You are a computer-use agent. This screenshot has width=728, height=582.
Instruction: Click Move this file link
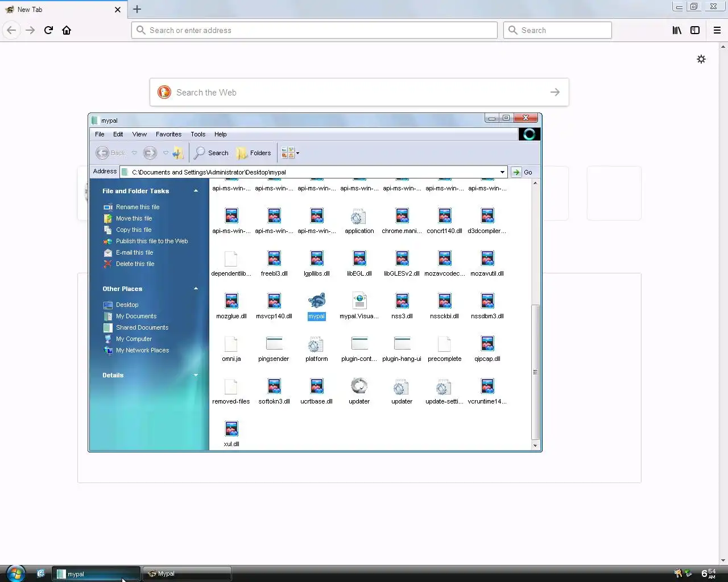[134, 218]
